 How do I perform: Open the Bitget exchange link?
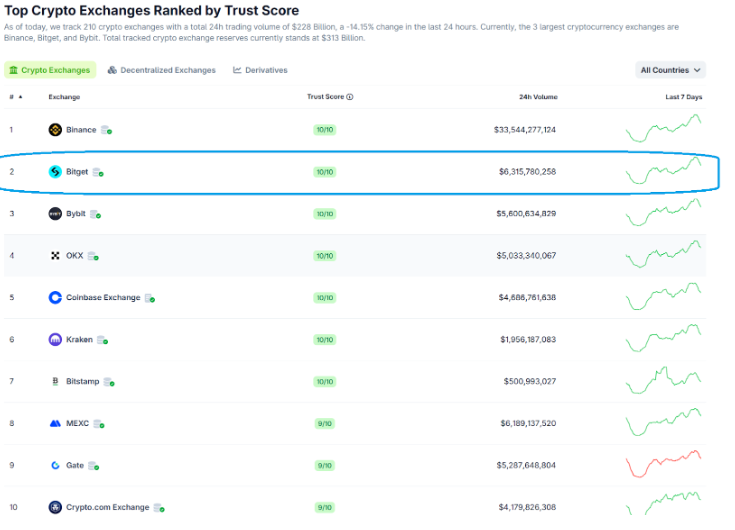77,172
